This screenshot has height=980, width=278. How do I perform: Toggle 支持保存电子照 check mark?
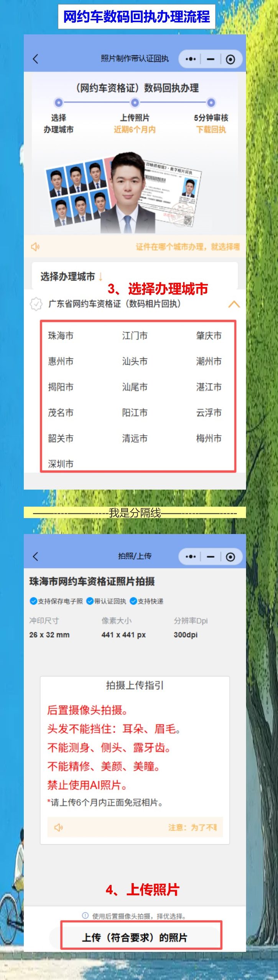tap(33, 601)
